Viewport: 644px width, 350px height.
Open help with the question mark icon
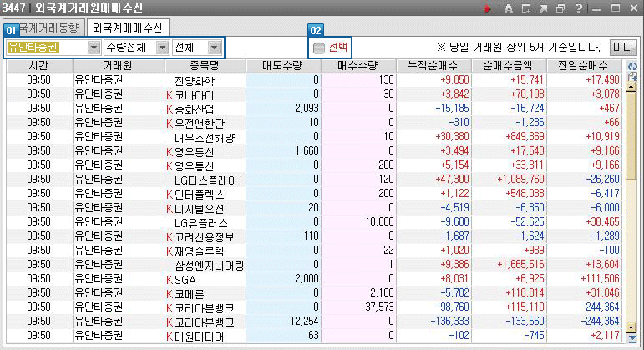579,8
